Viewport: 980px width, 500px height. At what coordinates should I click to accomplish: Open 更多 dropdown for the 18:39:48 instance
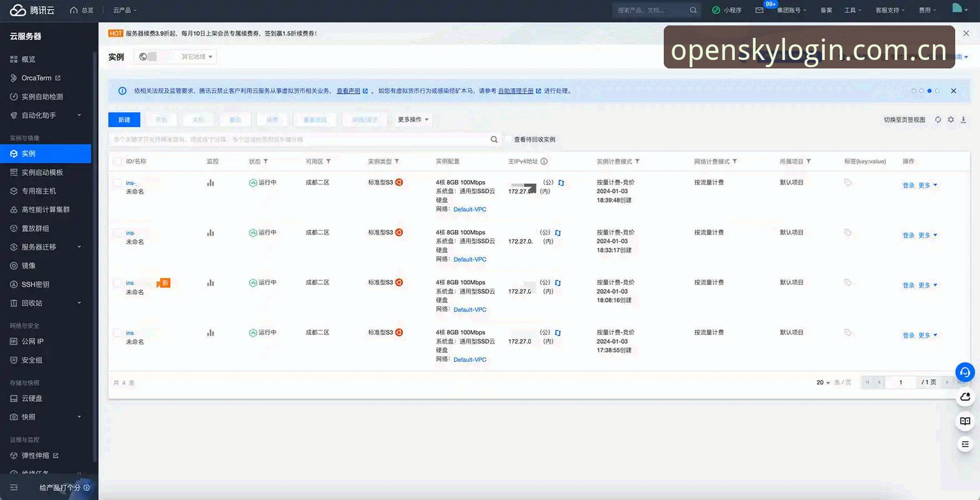(928, 186)
